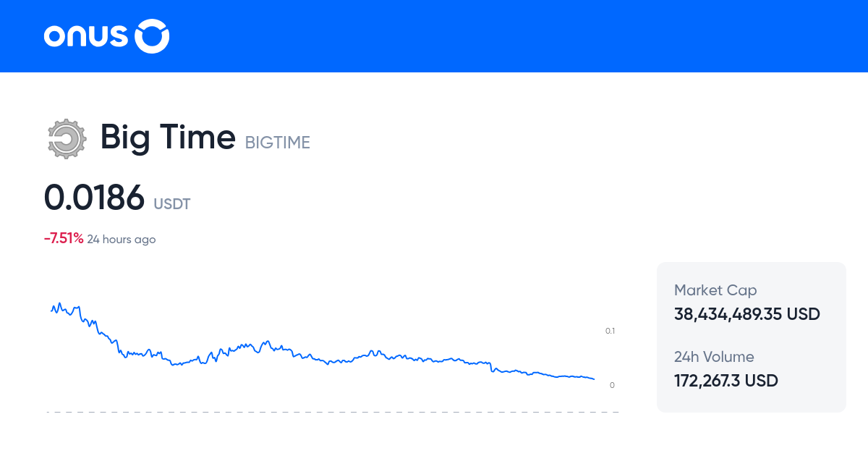
Task: Select the BIGTIME ticker label
Action: pos(277,143)
